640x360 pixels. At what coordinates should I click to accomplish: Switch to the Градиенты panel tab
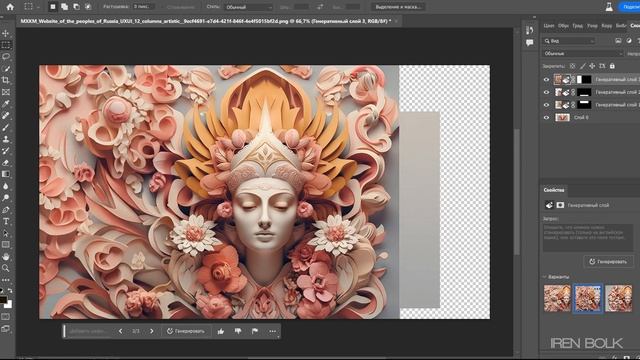coord(578,25)
